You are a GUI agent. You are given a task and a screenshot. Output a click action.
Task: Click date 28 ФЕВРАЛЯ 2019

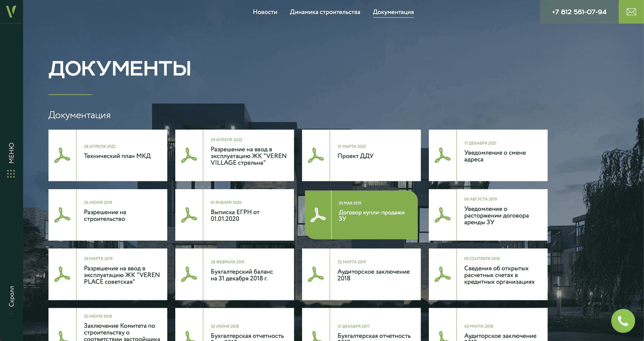227,262
